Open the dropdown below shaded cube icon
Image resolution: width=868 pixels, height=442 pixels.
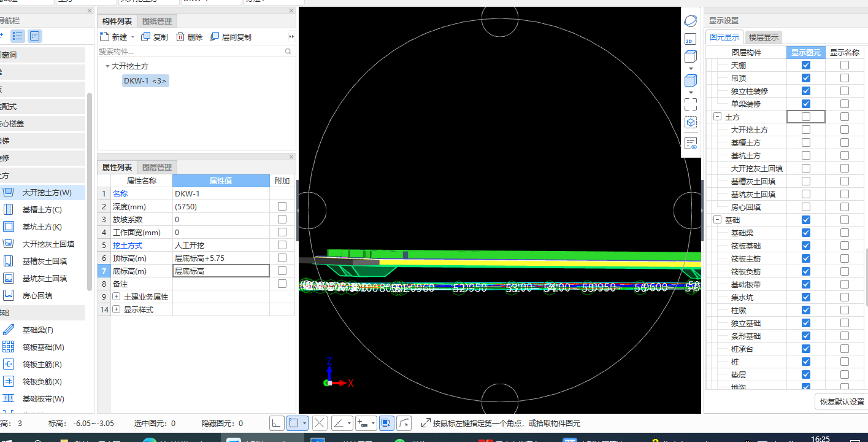(x=691, y=92)
